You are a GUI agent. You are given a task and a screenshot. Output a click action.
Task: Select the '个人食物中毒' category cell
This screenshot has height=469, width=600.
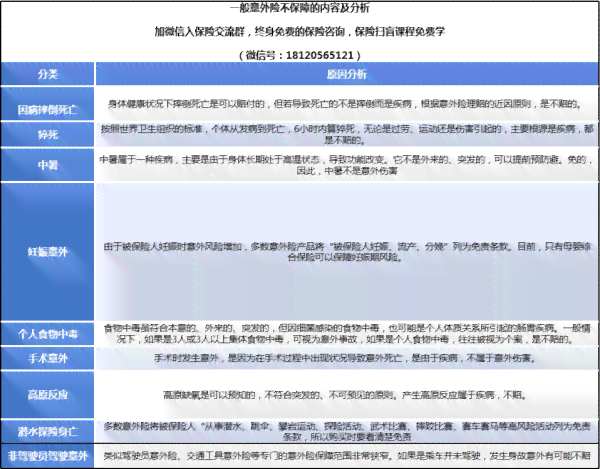click(x=47, y=334)
